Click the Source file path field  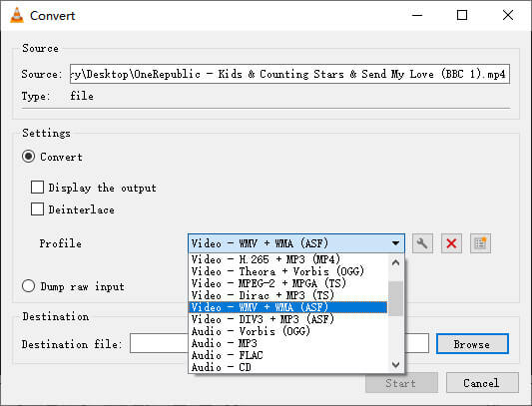tap(289, 73)
